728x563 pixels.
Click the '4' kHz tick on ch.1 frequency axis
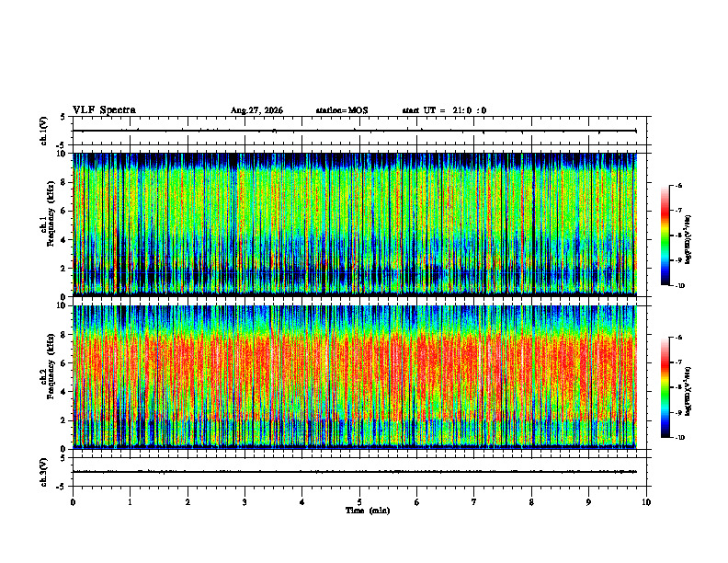[64, 240]
